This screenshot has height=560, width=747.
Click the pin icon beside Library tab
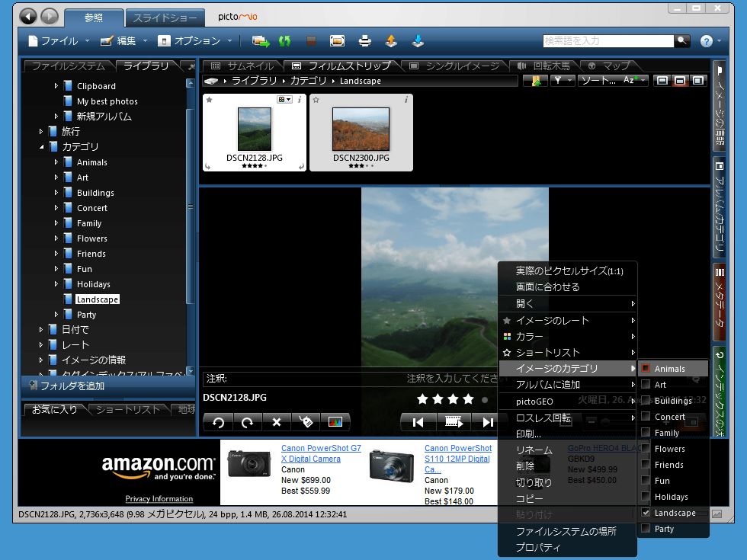[x=191, y=67]
